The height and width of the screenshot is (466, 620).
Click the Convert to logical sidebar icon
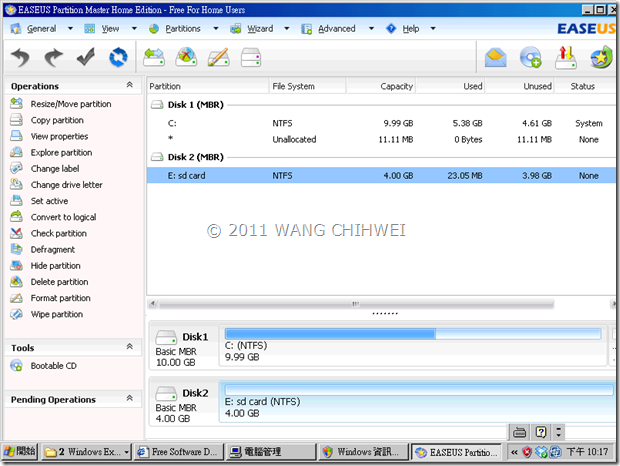tap(16, 217)
